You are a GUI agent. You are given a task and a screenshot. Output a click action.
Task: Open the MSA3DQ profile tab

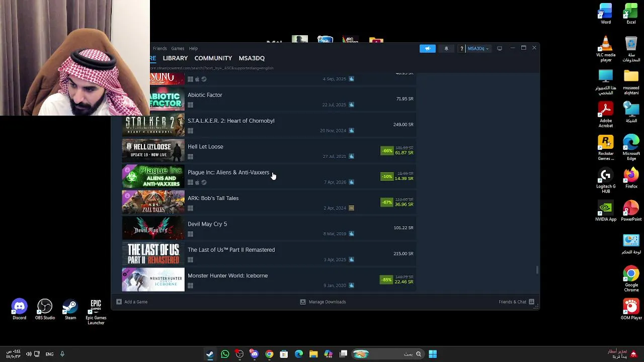click(252, 58)
